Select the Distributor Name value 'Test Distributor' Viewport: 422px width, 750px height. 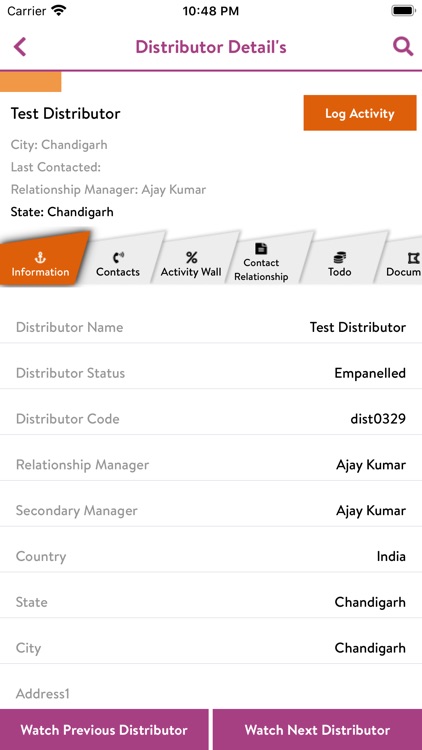click(358, 327)
